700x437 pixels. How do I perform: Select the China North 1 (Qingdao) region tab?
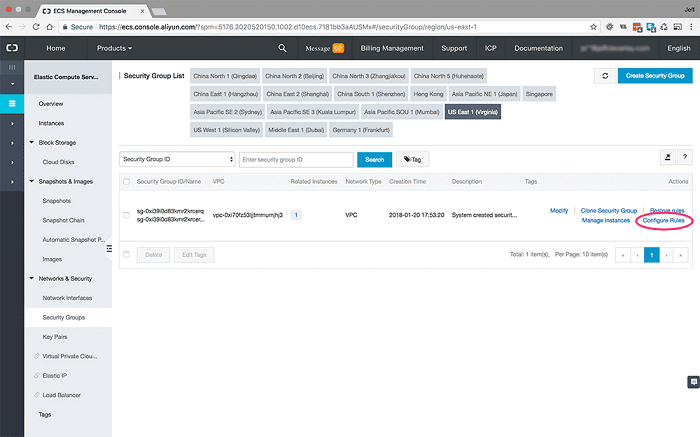point(225,76)
